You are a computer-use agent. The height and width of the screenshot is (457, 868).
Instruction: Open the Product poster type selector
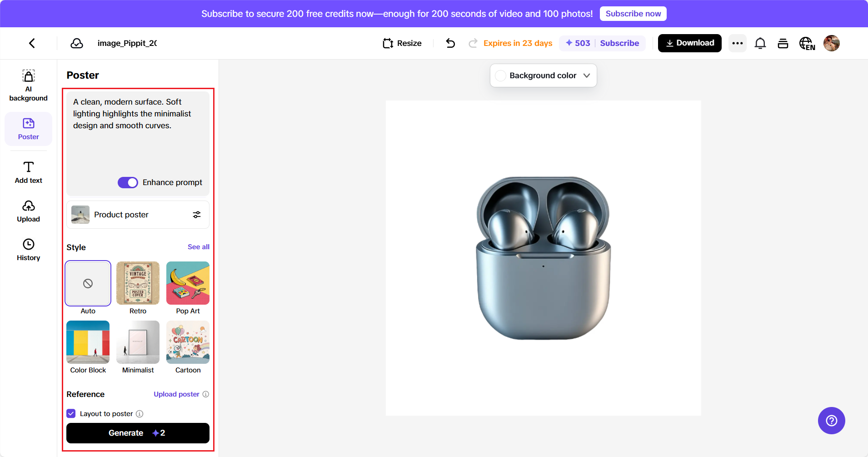[138, 215]
